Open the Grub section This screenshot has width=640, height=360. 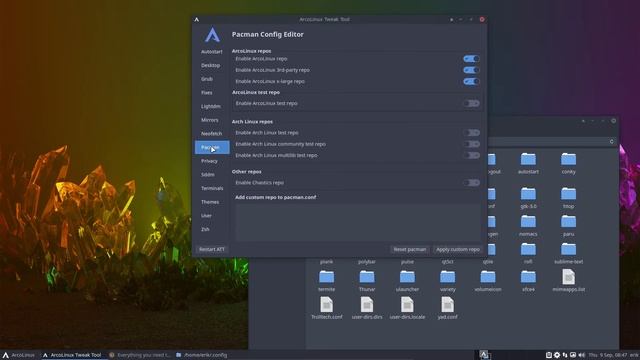coord(212,79)
